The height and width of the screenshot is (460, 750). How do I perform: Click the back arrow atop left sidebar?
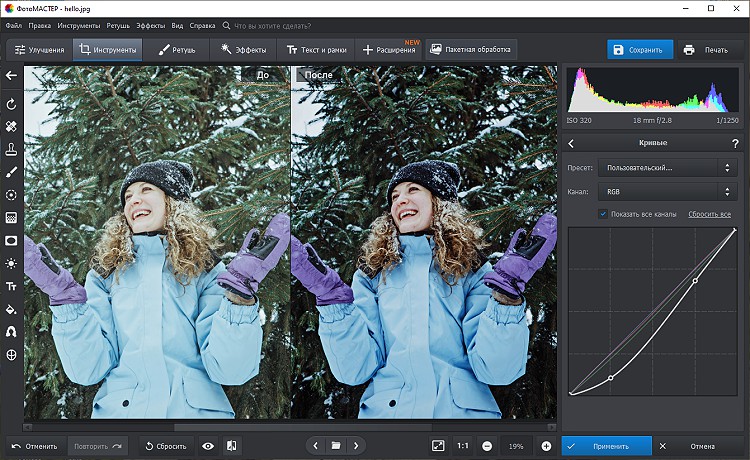(11, 75)
